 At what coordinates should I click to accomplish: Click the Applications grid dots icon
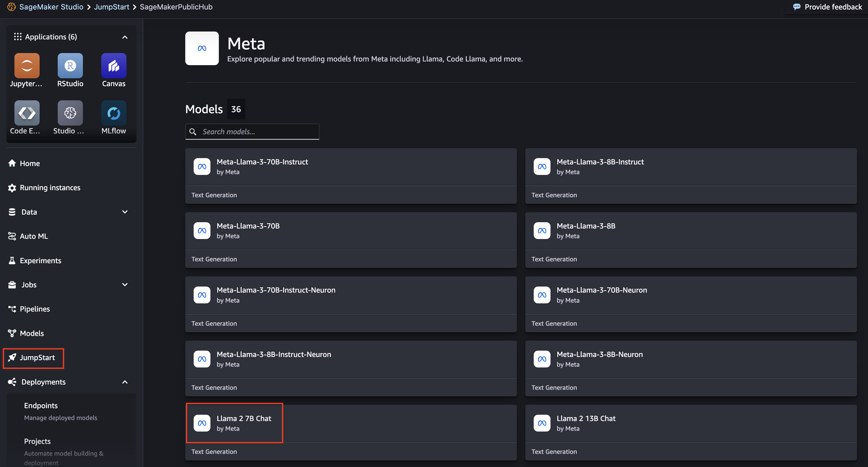pyautogui.click(x=18, y=37)
